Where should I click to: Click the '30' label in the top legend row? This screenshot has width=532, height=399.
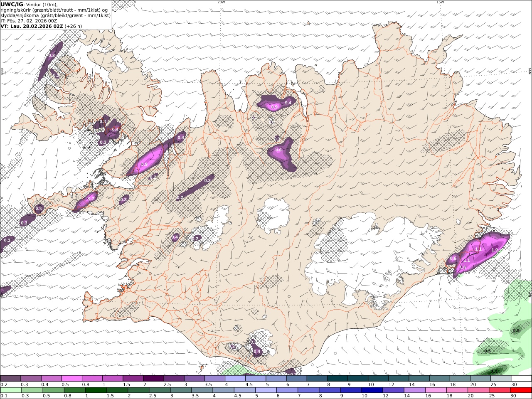click(514, 384)
